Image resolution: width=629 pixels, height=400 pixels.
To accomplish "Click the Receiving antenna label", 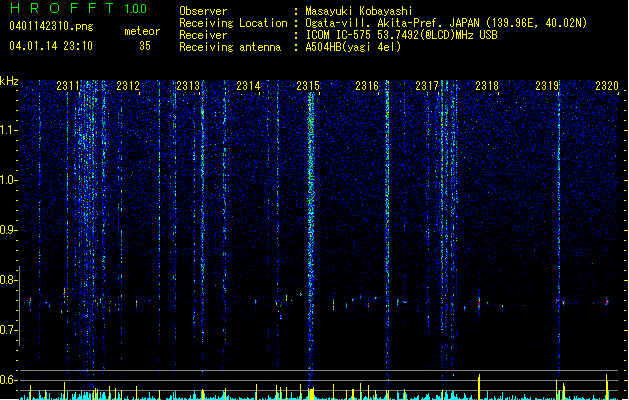I will tap(230, 47).
